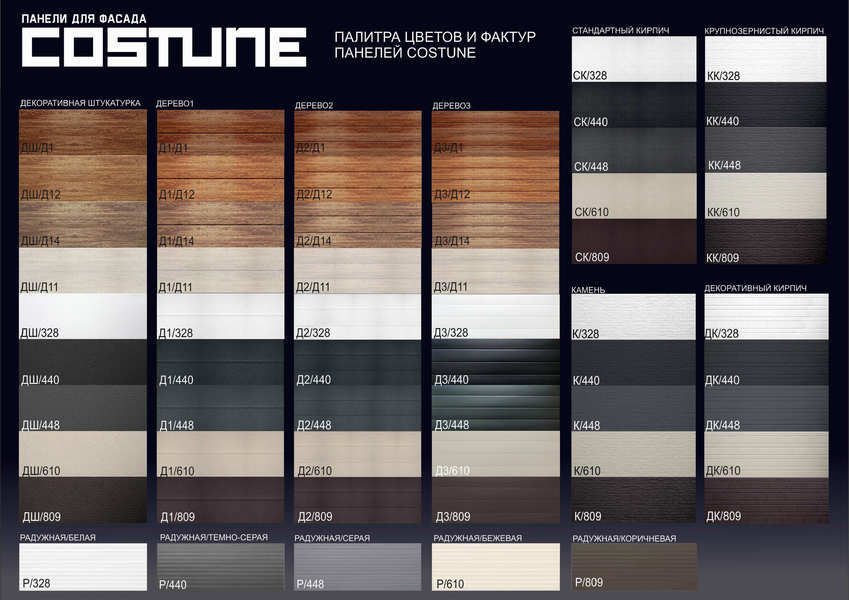Choose the СК/328 white brick swatch
Screen dimensions: 849x600
tap(634, 59)
